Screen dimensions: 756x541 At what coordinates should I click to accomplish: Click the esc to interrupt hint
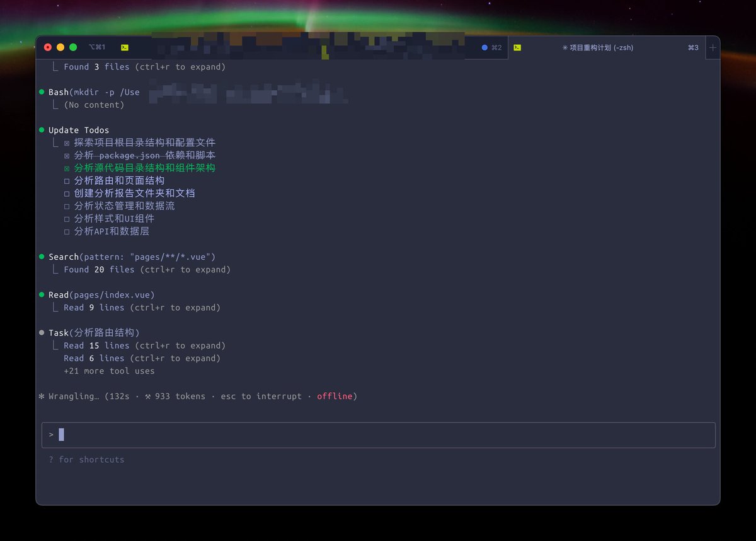[261, 397]
